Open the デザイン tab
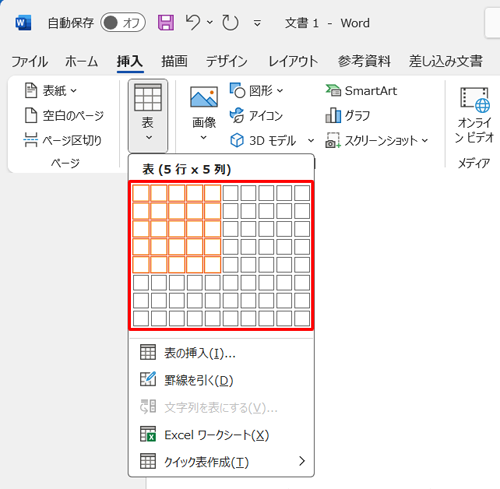 227,62
